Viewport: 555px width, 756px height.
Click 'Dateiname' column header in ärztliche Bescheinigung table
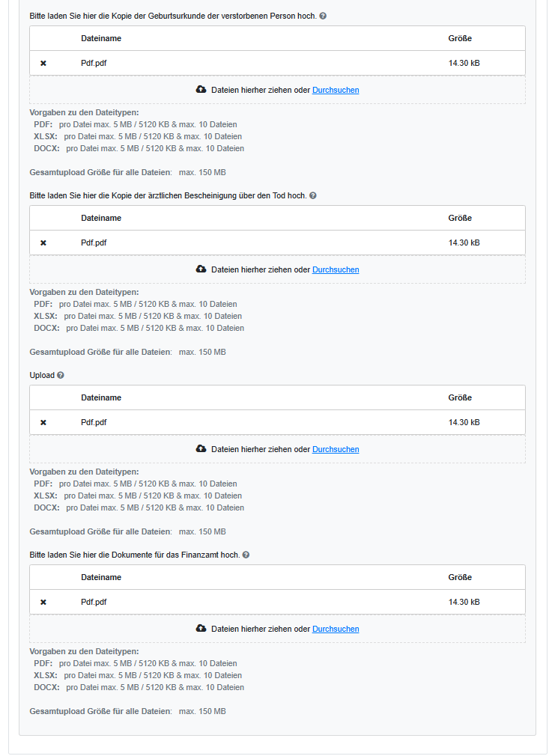point(101,218)
